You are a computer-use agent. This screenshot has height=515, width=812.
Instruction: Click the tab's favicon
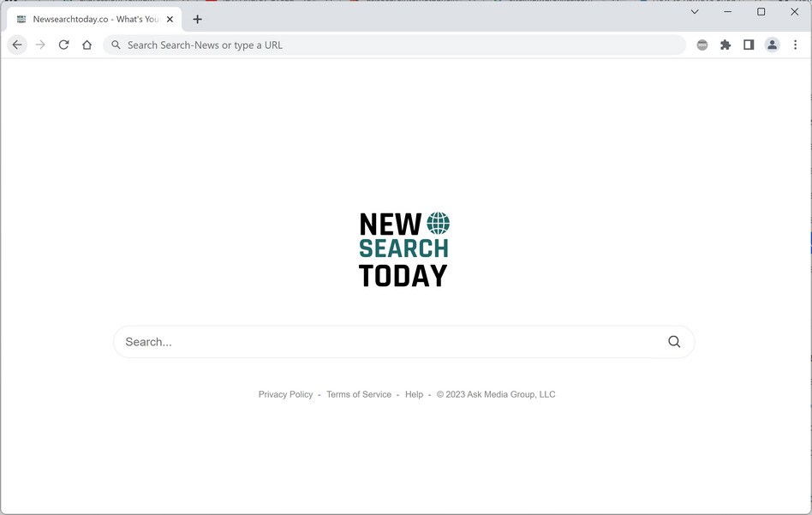click(x=21, y=19)
